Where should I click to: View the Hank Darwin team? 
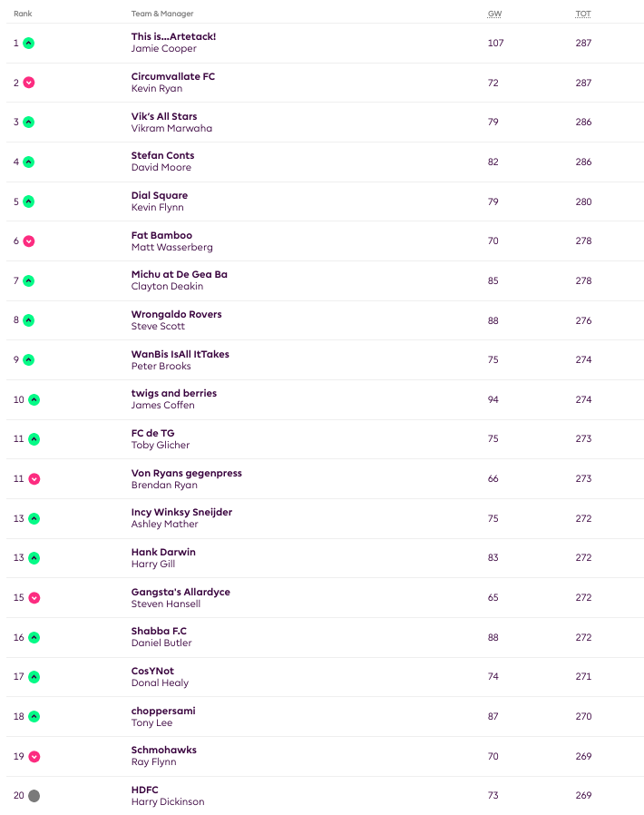coord(163,552)
